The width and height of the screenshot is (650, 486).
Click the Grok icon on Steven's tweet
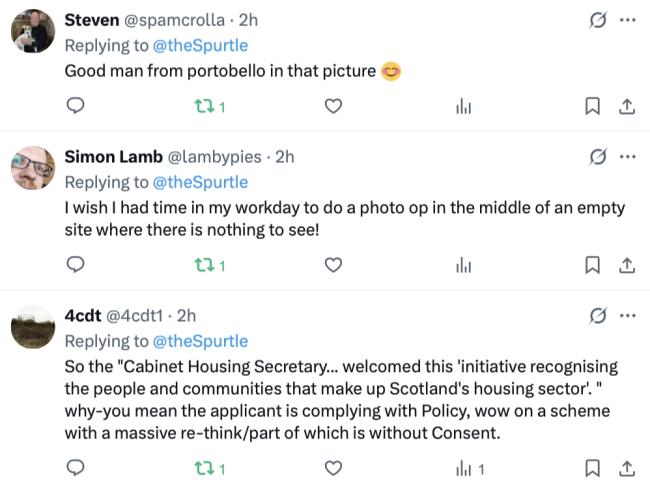coord(598,20)
